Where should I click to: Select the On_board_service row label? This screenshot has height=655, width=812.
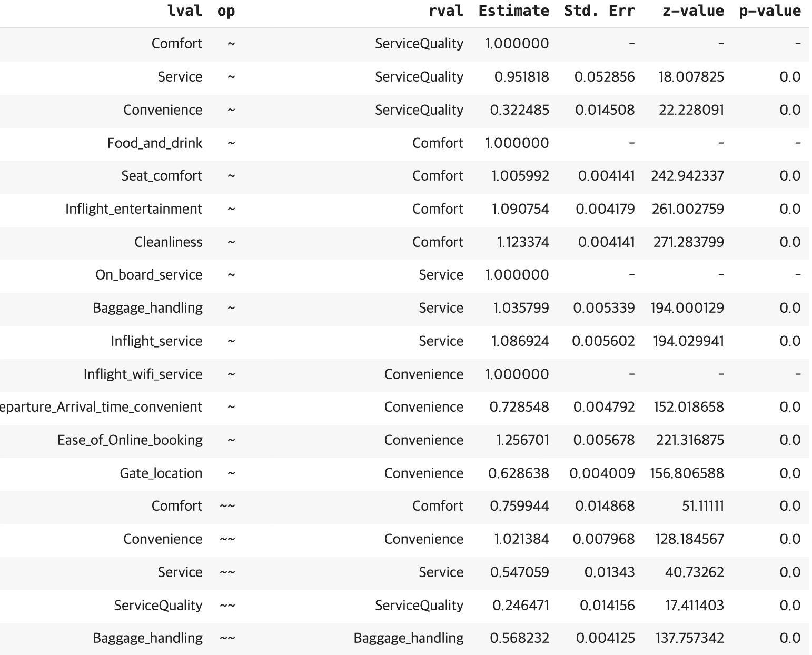coord(148,274)
